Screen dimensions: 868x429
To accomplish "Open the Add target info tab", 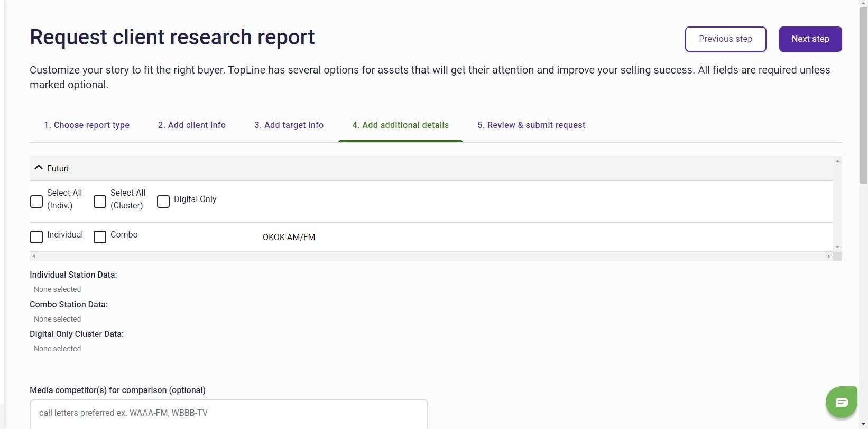I will click(289, 125).
